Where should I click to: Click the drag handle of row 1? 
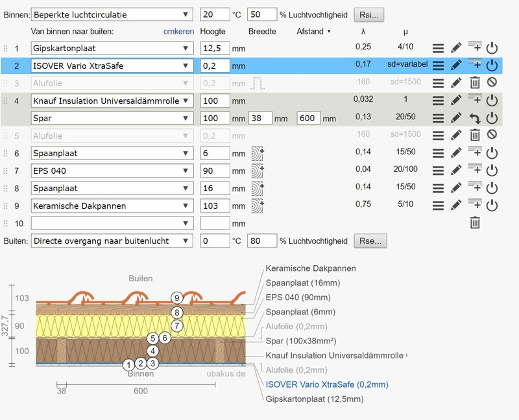(x=5, y=48)
